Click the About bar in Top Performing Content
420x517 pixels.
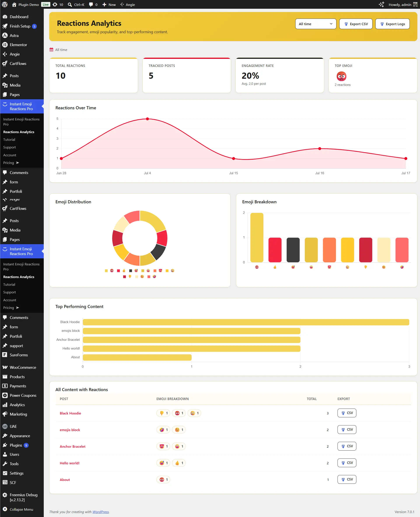coord(137,357)
